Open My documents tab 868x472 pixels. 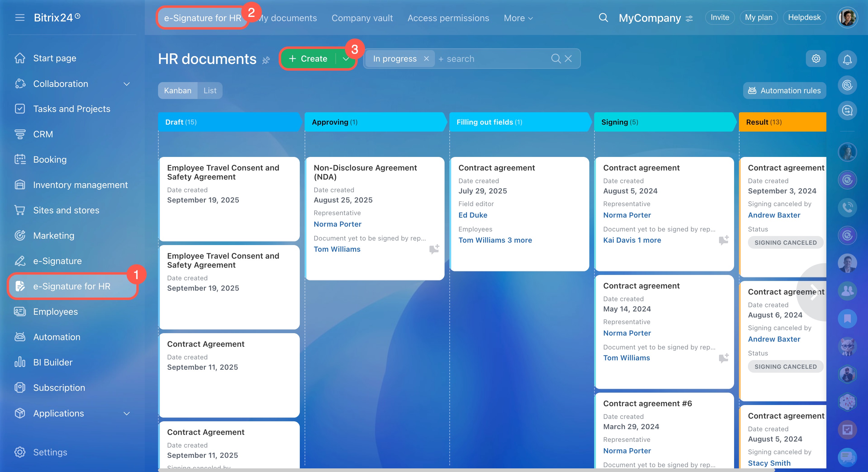point(287,18)
